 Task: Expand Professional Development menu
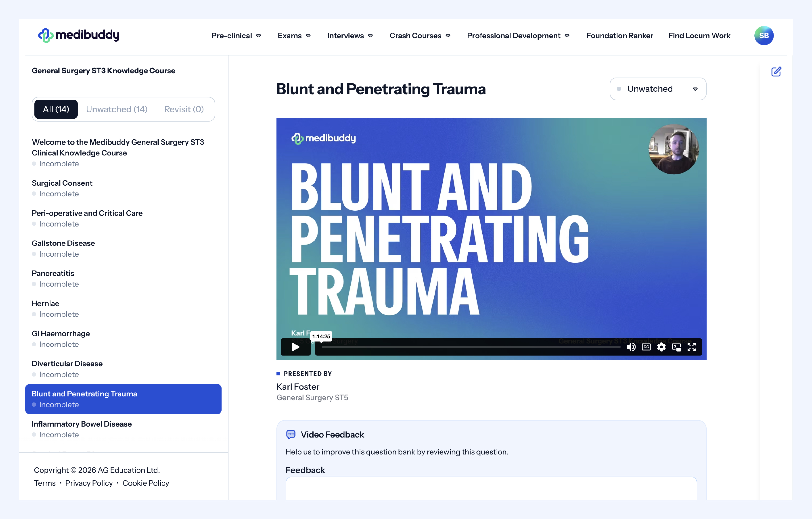(x=518, y=36)
